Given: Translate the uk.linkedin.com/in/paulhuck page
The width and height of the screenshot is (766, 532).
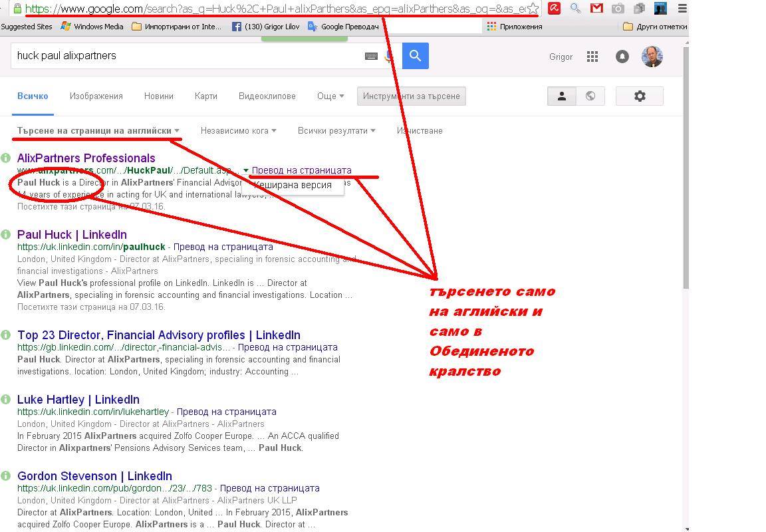Looking at the screenshot, I should 223,247.
